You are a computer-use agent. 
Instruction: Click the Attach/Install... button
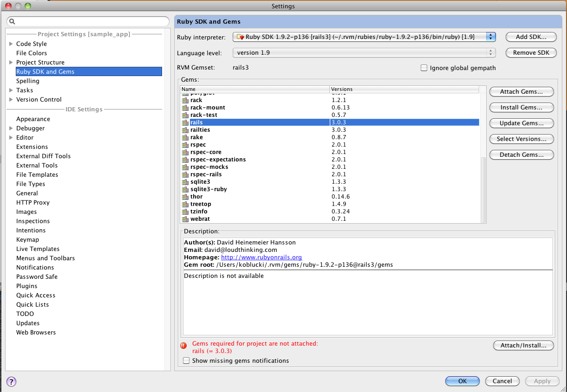(x=523, y=346)
